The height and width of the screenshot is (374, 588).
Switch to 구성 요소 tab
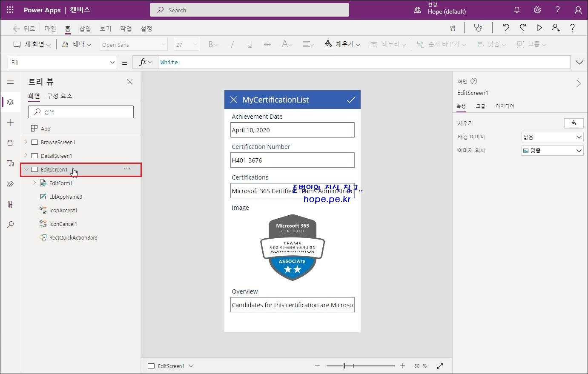(60, 96)
